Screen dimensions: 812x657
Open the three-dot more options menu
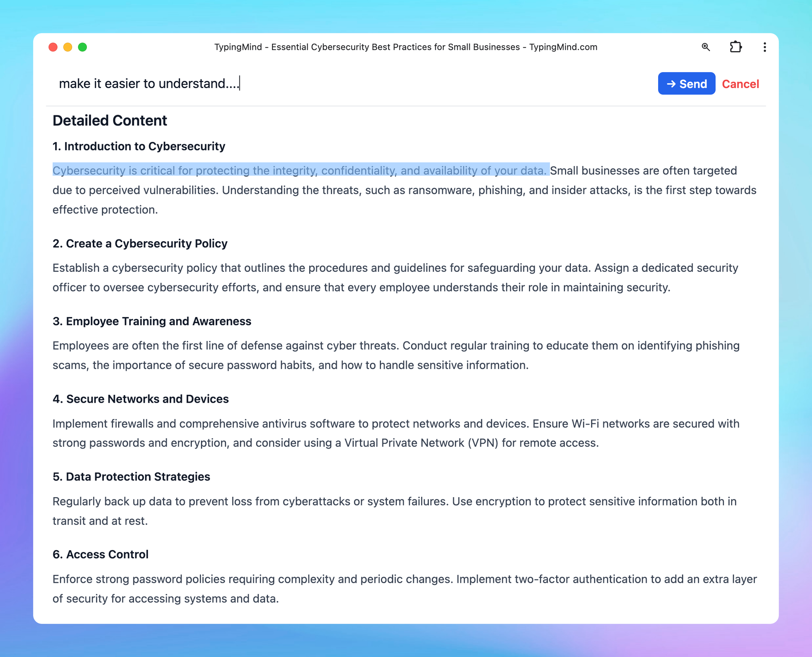(764, 47)
